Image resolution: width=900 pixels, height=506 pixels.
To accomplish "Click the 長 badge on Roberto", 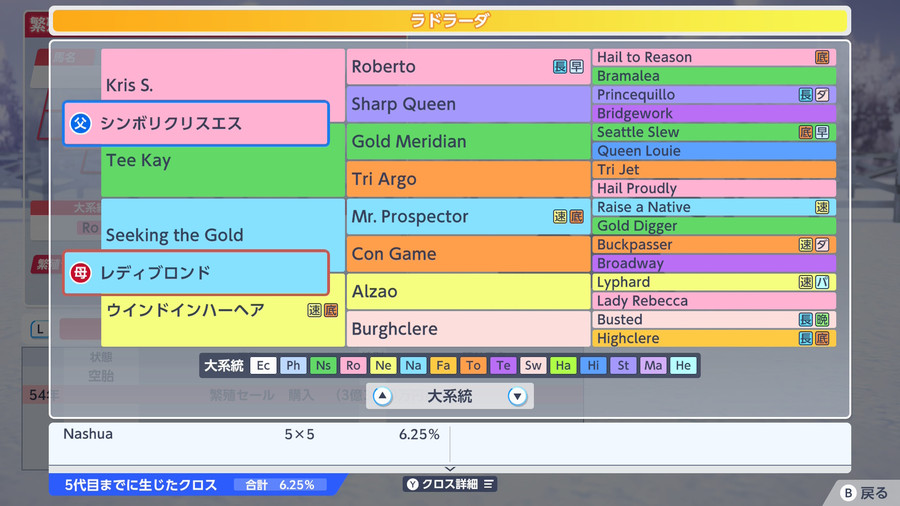I will [x=560, y=67].
